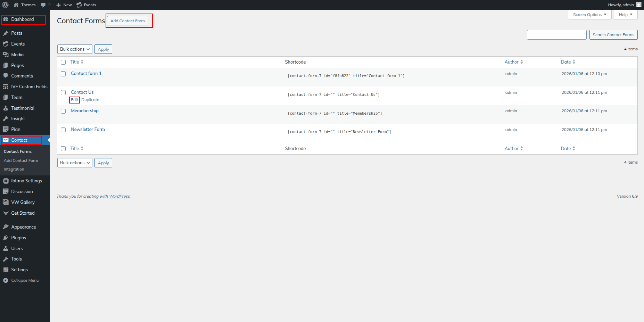Click the Media icon in the sidebar
644x322 pixels.
[x=6, y=55]
